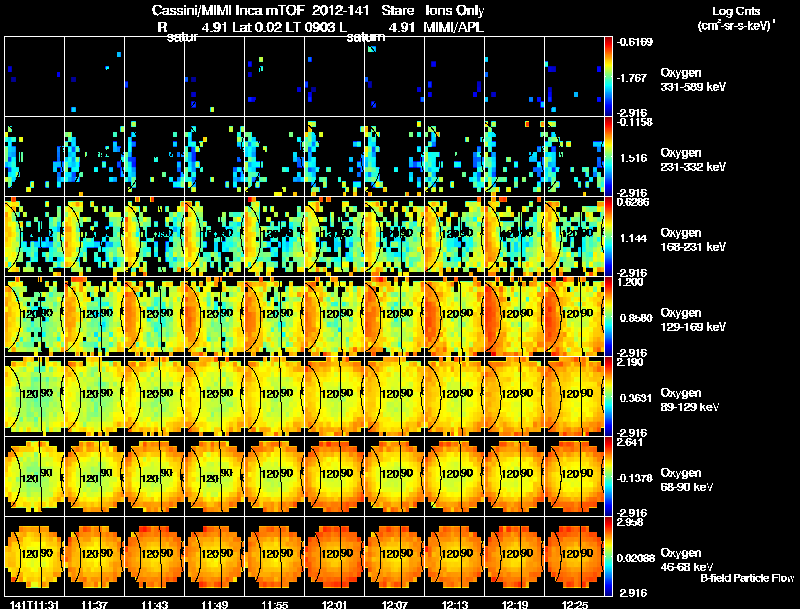Image resolution: width=800 pixels, height=609 pixels.
Task: Click the Oxygen 331-589 keV color bar
Action: point(608,77)
